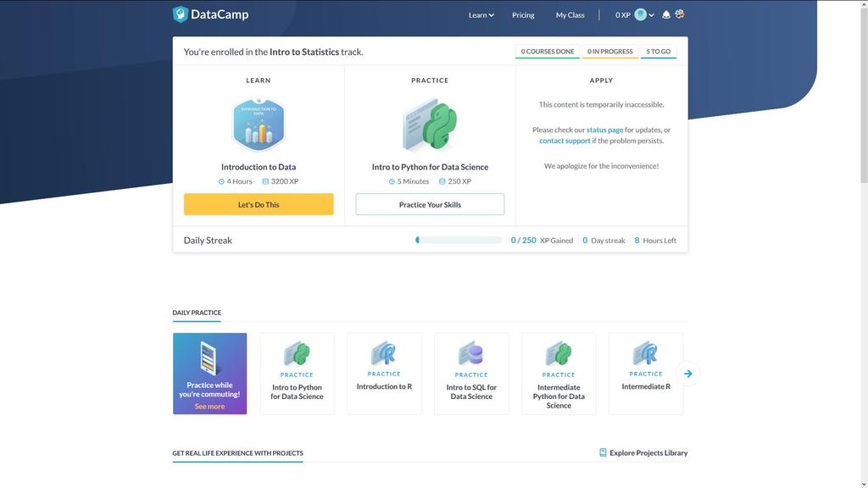
Task: Click R icon on Intermediate R card
Action: coord(646,353)
